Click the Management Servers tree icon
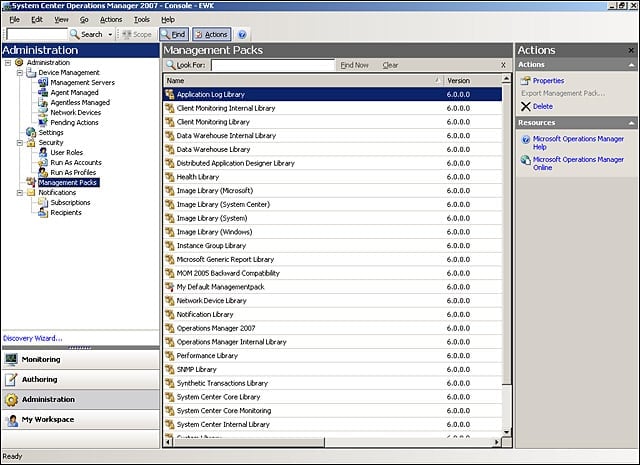The width and height of the screenshot is (640, 465). [43, 82]
